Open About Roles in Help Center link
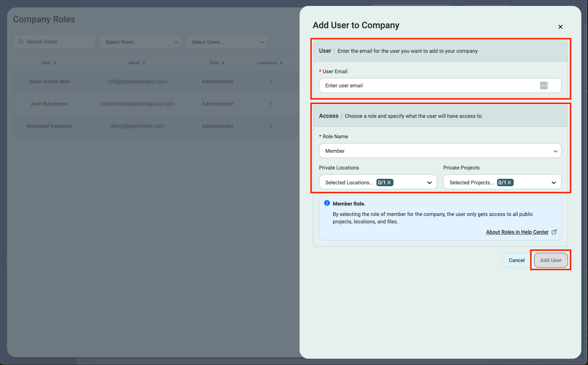Image resolution: width=588 pixels, height=365 pixels. [x=517, y=232]
